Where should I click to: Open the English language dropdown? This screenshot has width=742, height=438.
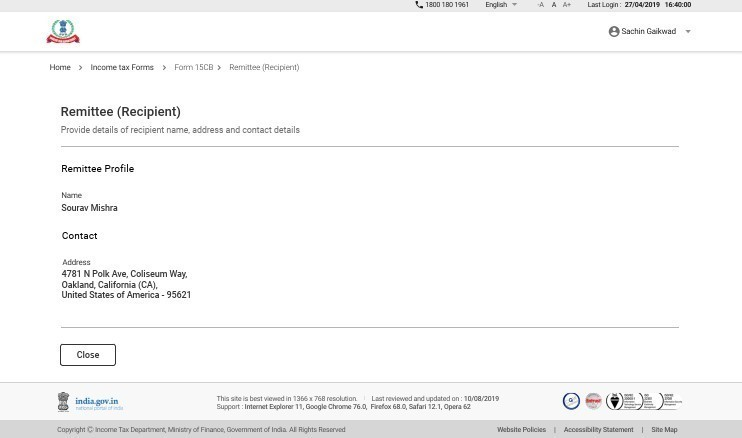coord(501,5)
